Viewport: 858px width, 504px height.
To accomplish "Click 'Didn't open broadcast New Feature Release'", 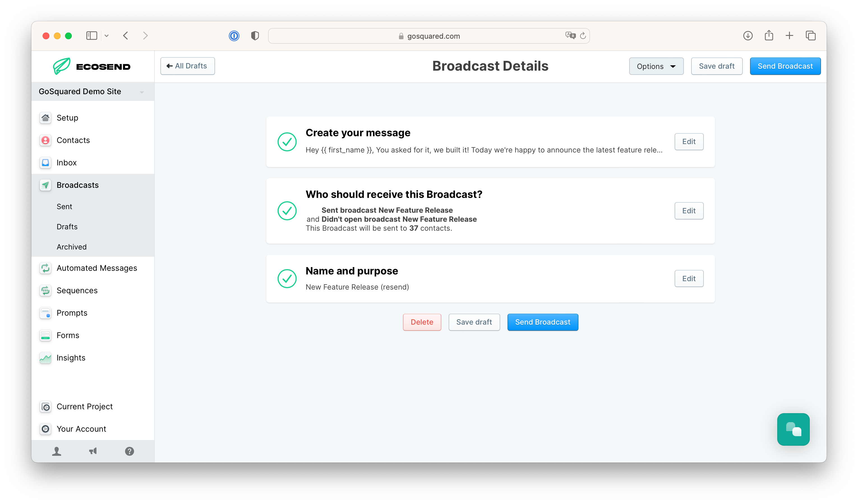I will [x=399, y=219].
